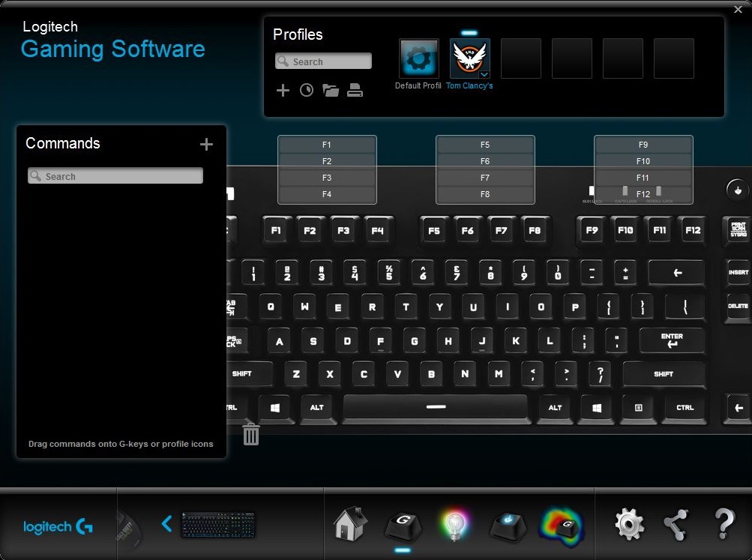752x560 pixels.
Task: Click the F12 G-key assignment slot
Action: pos(643,194)
